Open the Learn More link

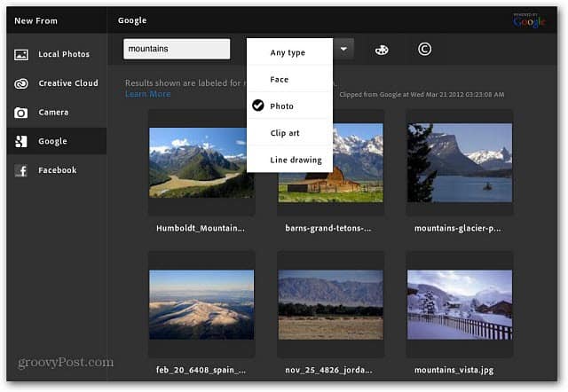tap(148, 94)
